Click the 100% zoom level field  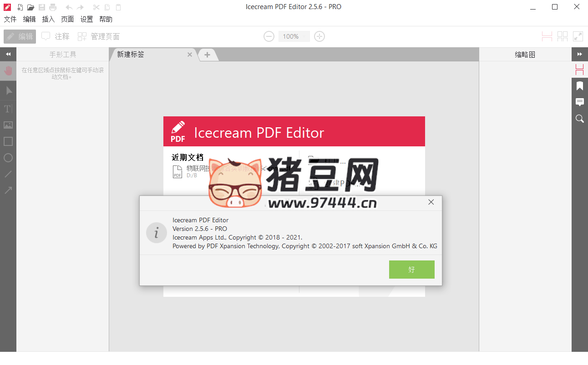point(294,36)
